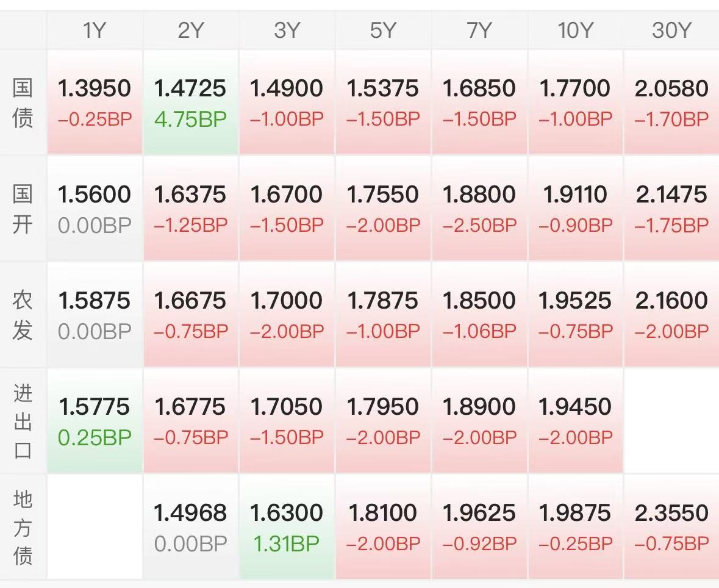The height and width of the screenshot is (588, 719).
Task: Open the 国开 row label
Action: 23,209
